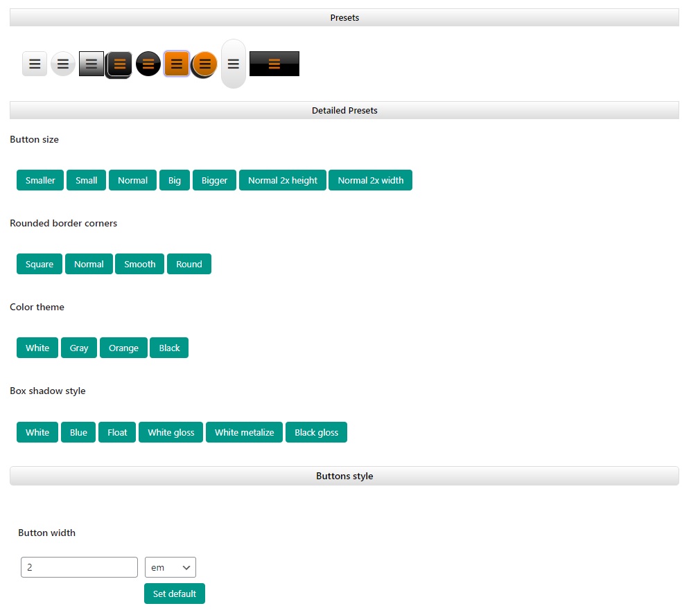Select the white circular hamburger preset

tap(63, 64)
